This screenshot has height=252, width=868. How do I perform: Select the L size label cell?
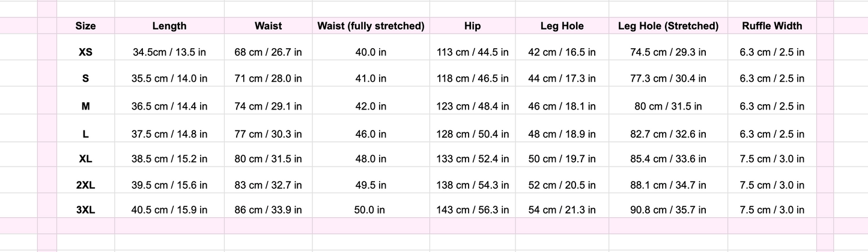pos(85,135)
